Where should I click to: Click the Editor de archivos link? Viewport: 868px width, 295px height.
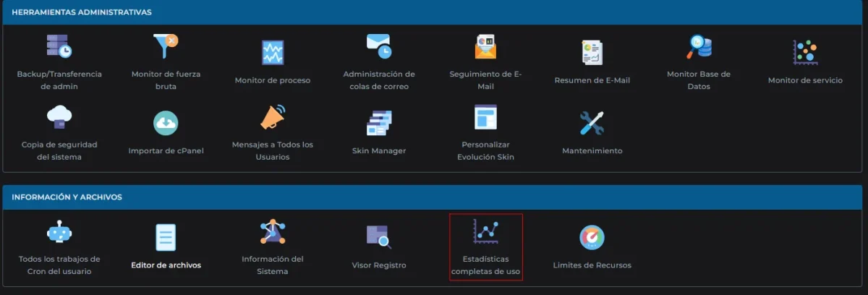[166, 265]
